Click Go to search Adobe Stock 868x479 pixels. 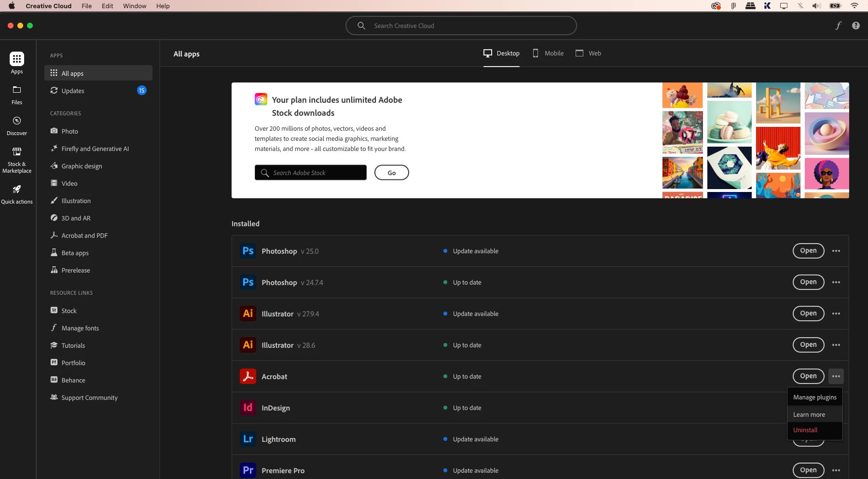392,173
